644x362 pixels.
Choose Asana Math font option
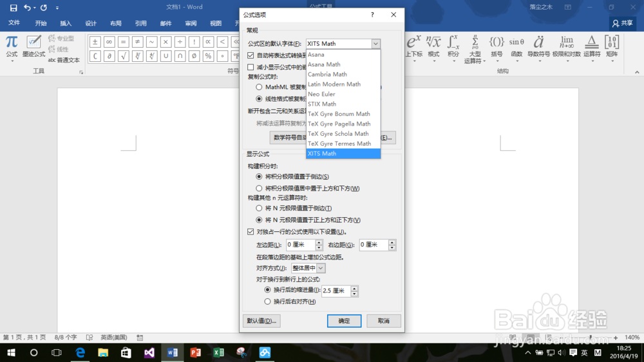[x=343, y=64]
